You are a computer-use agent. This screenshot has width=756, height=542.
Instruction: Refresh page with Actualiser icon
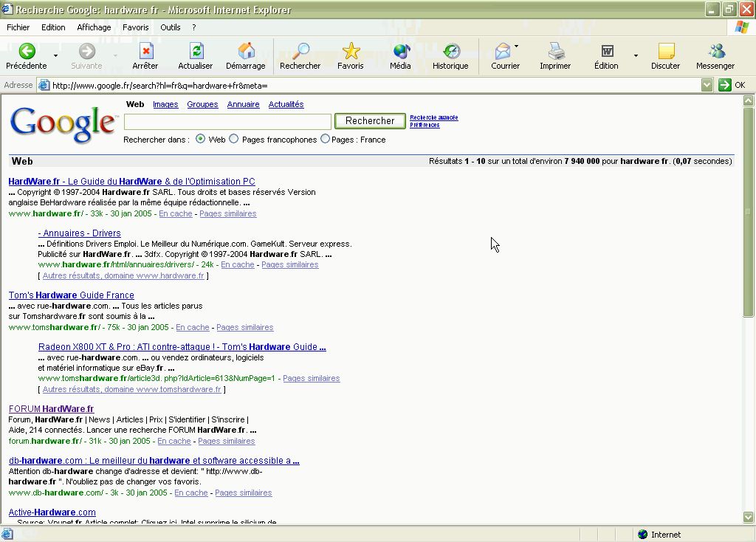[196, 51]
